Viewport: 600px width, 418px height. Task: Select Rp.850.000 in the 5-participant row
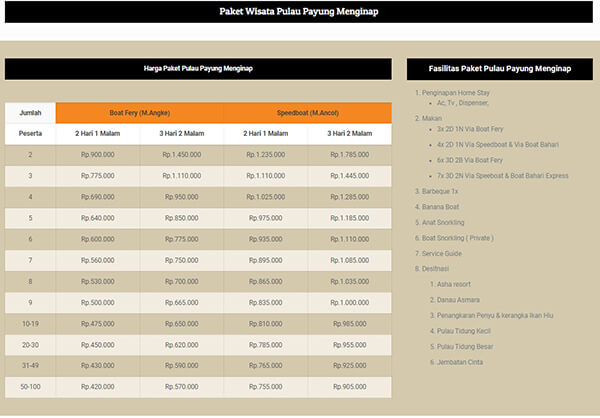pyautogui.click(x=182, y=218)
